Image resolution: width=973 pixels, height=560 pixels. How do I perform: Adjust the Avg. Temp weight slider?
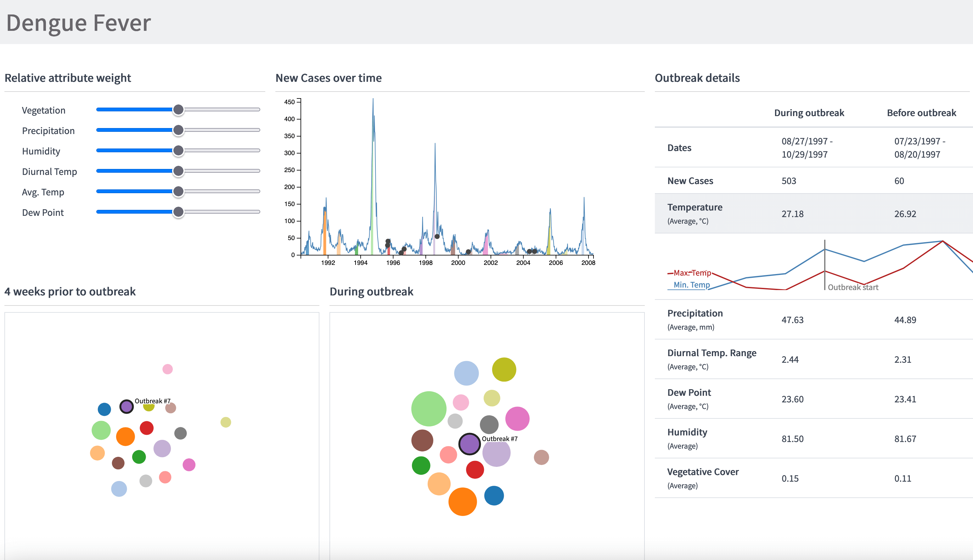pos(178,191)
